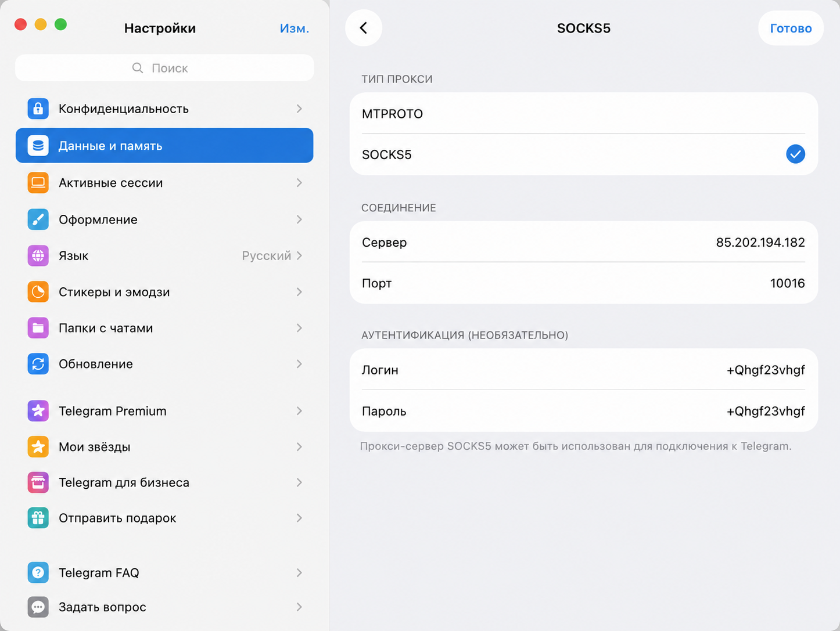Click the Готово button
This screenshot has height=631, width=840.
click(791, 28)
